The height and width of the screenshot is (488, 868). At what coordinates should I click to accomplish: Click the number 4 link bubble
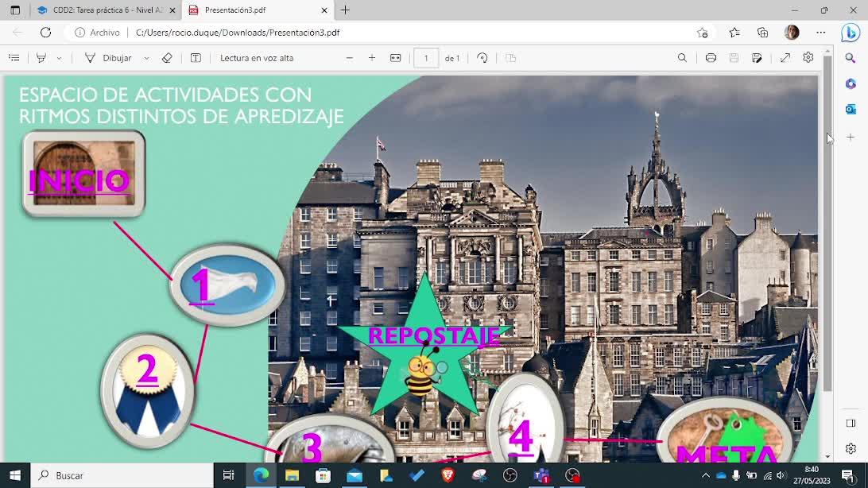point(521,438)
